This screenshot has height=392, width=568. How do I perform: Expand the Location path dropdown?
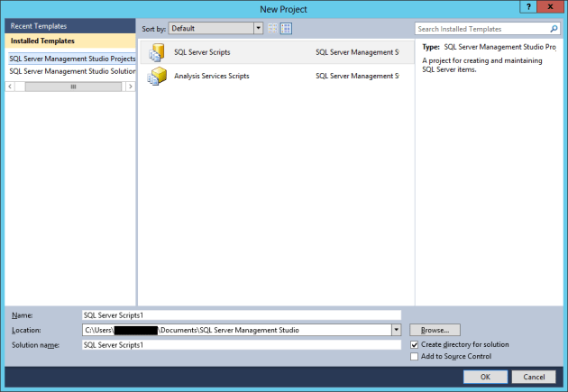(x=396, y=330)
